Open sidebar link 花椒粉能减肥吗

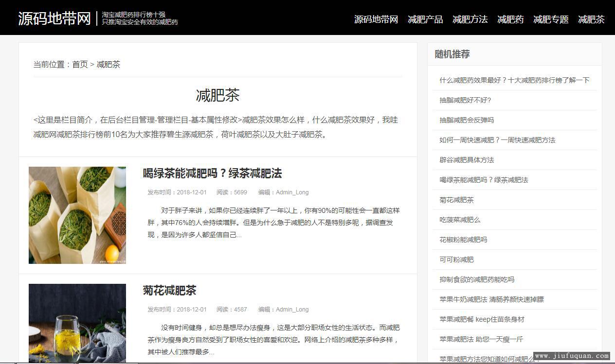point(463,240)
